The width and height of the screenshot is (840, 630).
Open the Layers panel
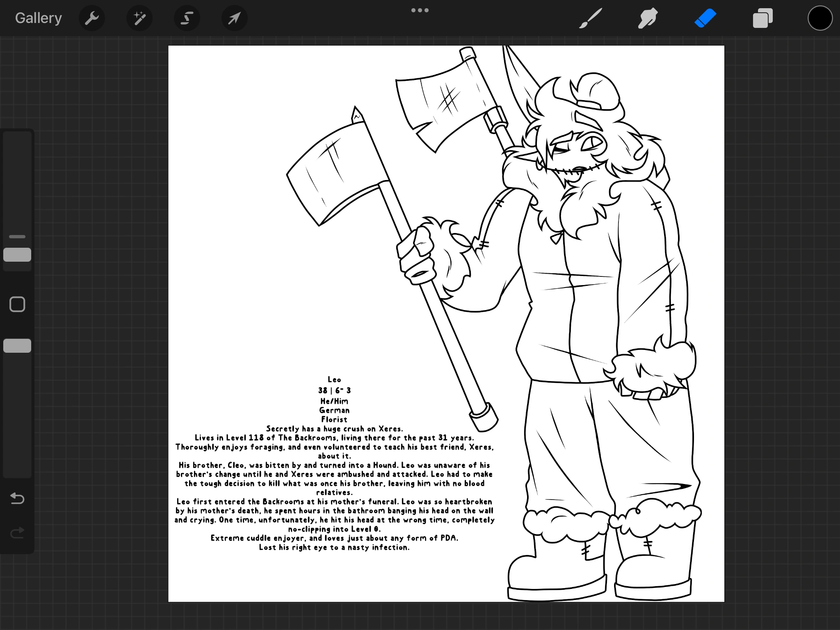click(x=763, y=18)
